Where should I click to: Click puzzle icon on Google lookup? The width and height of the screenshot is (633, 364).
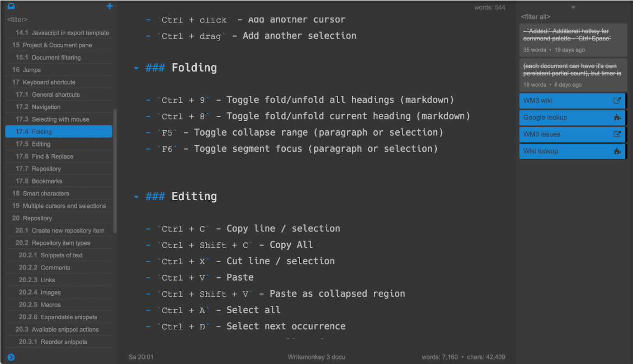point(617,118)
